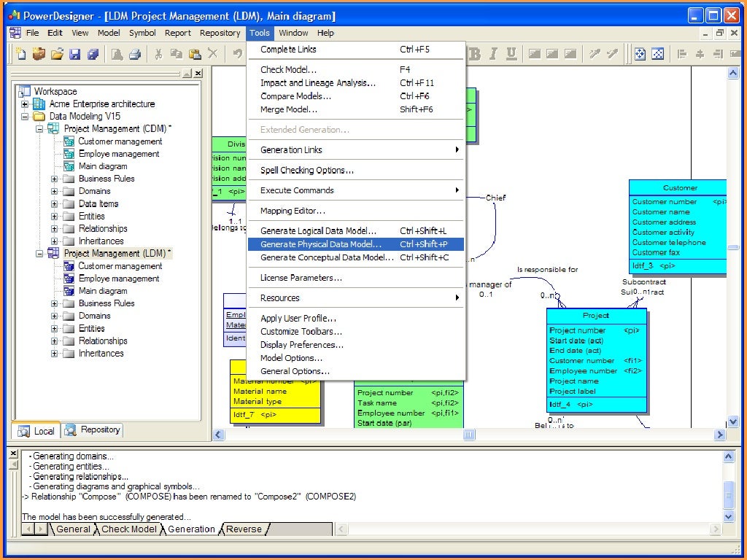Expand CDM Data Items folder
747x560 pixels.
pyautogui.click(x=54, y=204)
